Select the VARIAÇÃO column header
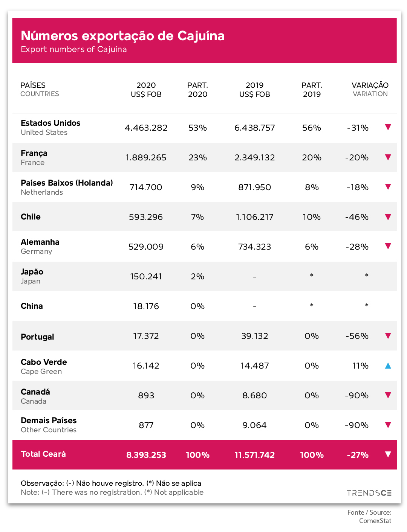 (x=370, y=90)
